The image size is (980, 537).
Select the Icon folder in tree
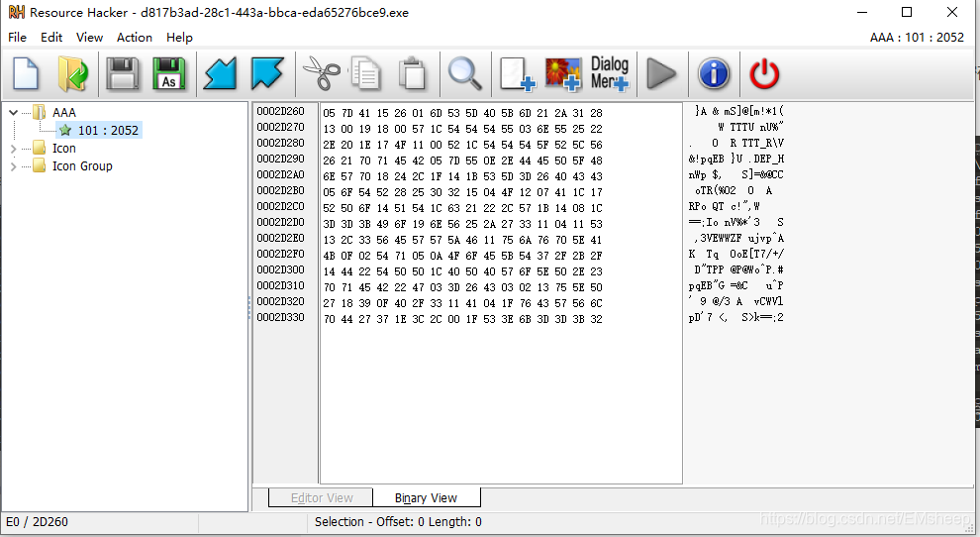click(63, 149)
